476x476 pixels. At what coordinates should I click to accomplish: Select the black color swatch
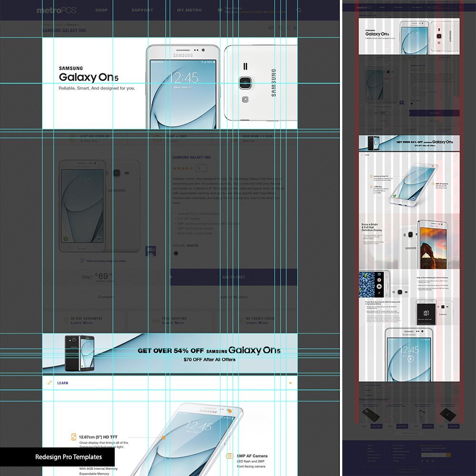click(176, 253)
